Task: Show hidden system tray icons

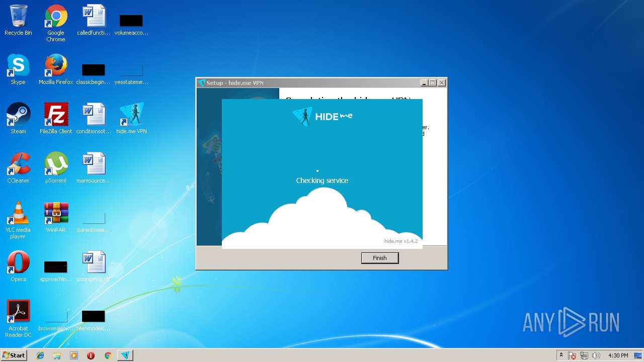Action: 561,355
